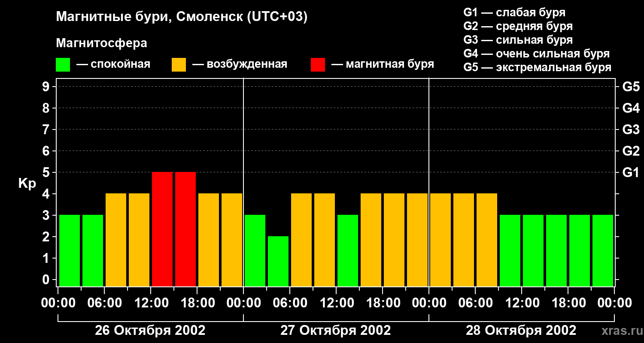This screenshot has width=644, height=343.
Task: Click the yellow 00:00–03:00 bar on 28 October
Action: pyautogui.click(x=440, y=240)
